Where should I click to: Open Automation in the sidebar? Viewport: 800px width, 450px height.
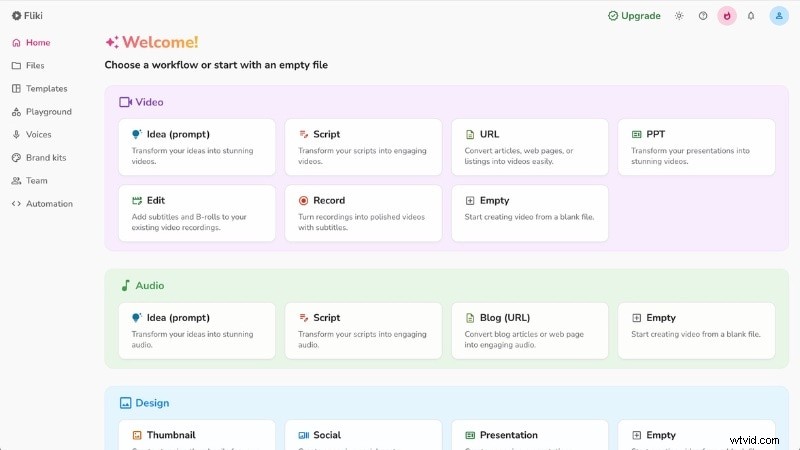pos(48,204)
